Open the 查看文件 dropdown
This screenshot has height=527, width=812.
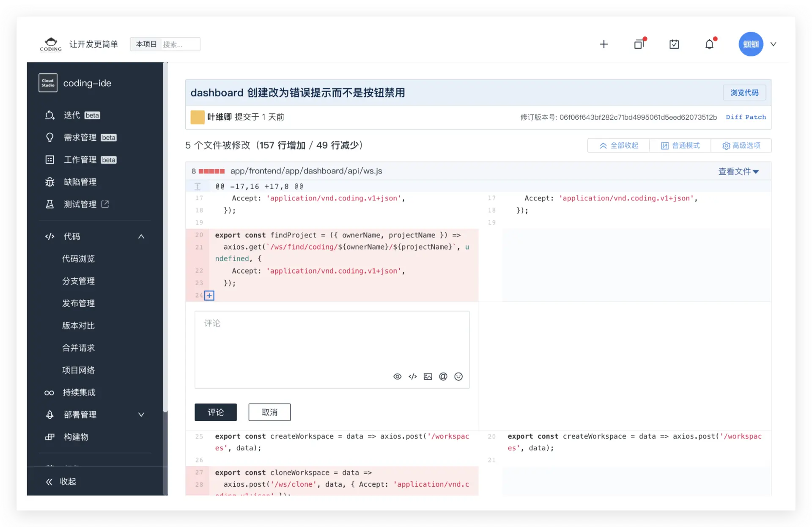(x=738, y=171)
